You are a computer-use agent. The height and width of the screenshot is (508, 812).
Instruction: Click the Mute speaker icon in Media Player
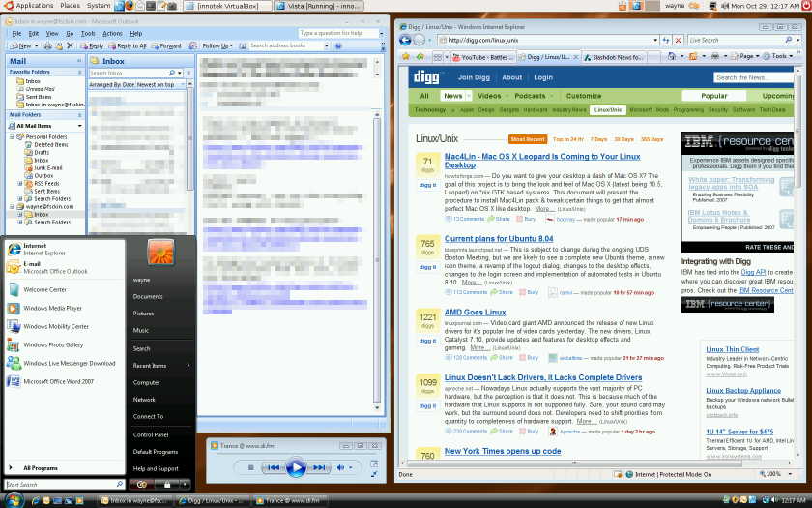coord(340,467)
